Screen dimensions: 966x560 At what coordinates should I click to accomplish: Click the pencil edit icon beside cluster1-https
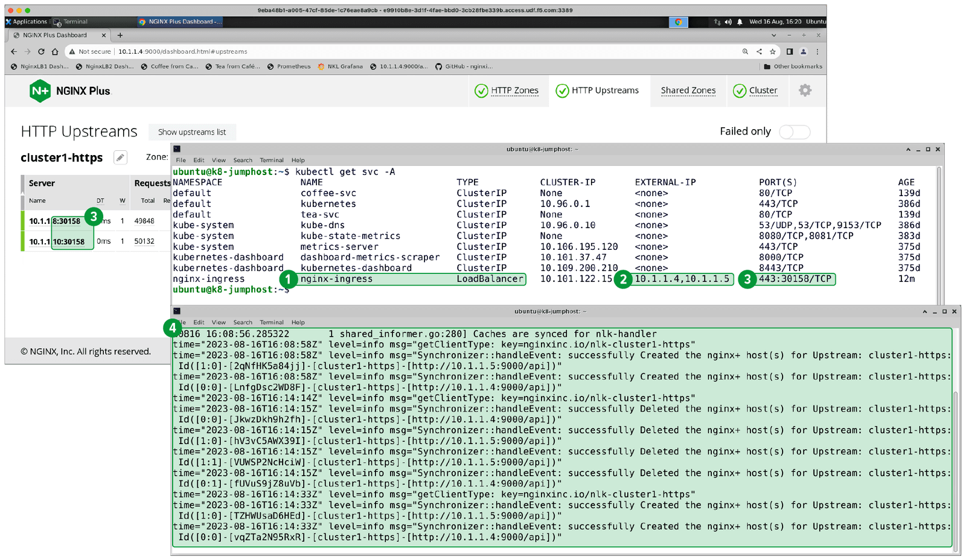click(120, 157)
